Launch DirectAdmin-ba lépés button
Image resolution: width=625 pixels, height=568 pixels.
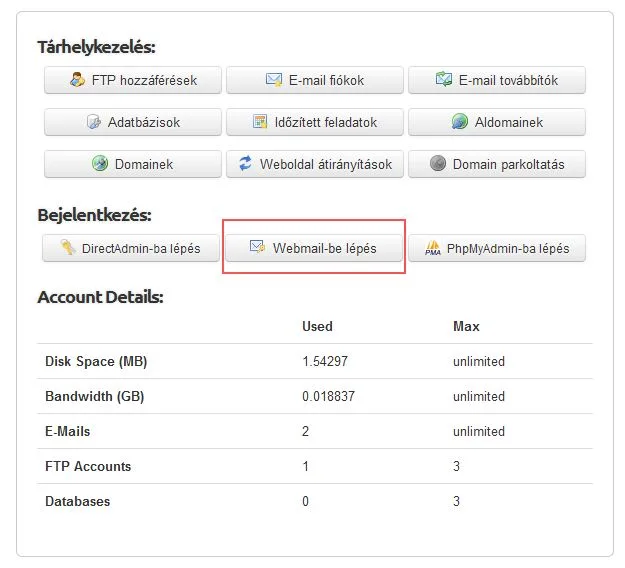click(131, 248)
